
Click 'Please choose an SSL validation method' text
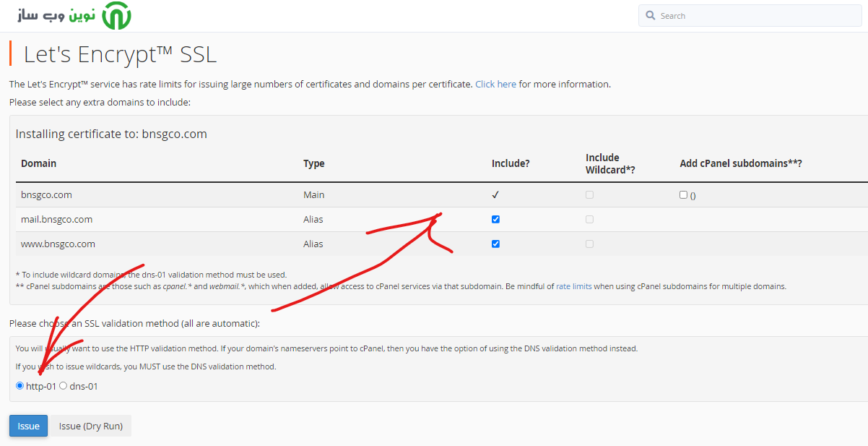[134, 323]
